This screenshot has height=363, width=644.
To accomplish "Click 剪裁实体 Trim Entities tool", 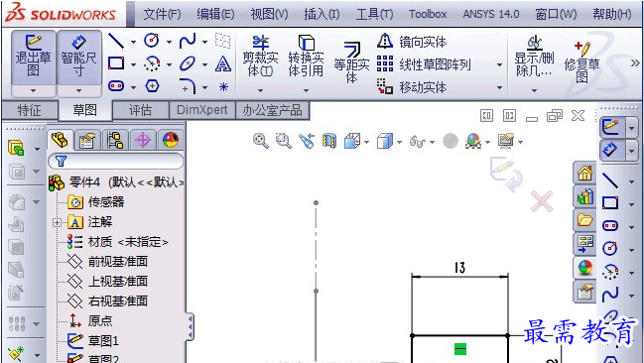I will point(260,57).
